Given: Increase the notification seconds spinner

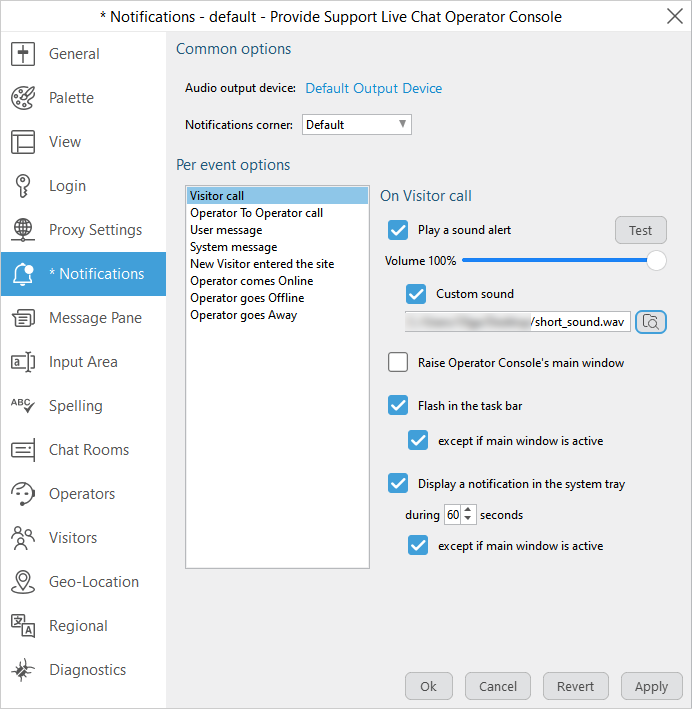Looking at the screenshot, I should pos(468,510).
